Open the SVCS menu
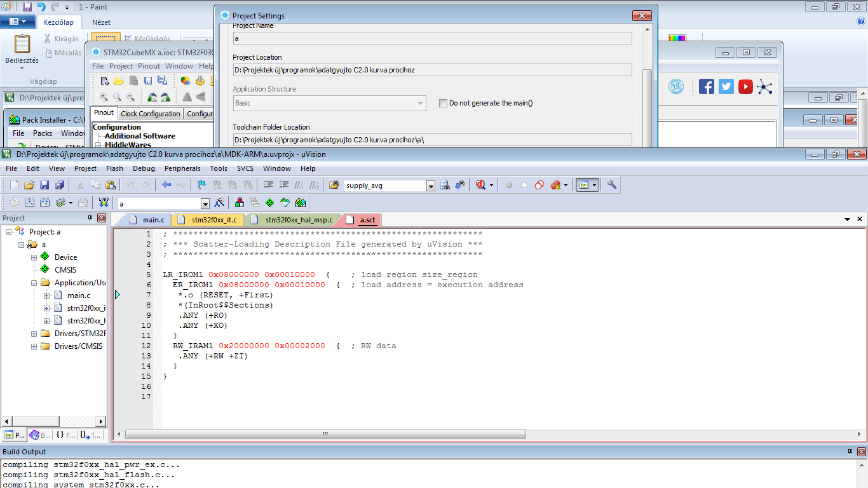 (245, 168)
